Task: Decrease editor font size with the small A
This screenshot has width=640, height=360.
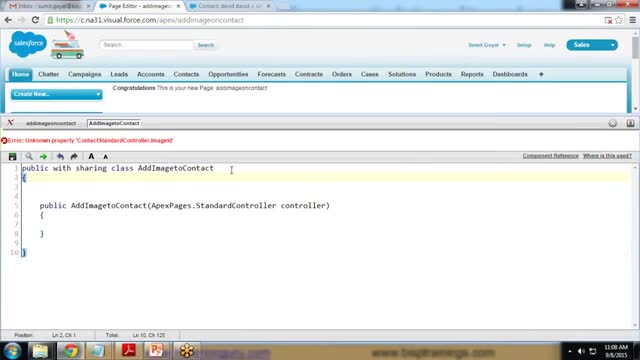Action: coord(105,157)
